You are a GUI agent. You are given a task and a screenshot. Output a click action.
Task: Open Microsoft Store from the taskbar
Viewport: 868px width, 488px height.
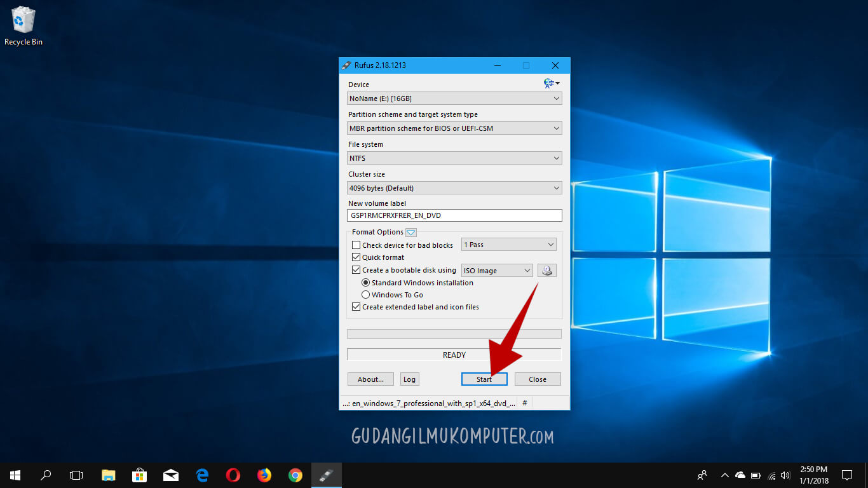click(140, 475)
